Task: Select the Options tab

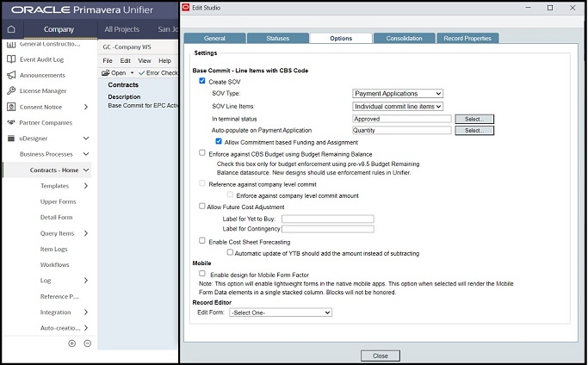Action: (341, 38)
